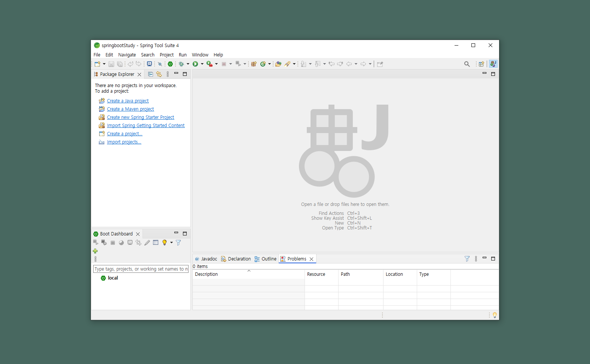
Task: Click Collapse All in Package Explorer
Action: pyautogui.click(x=150, y=74)
